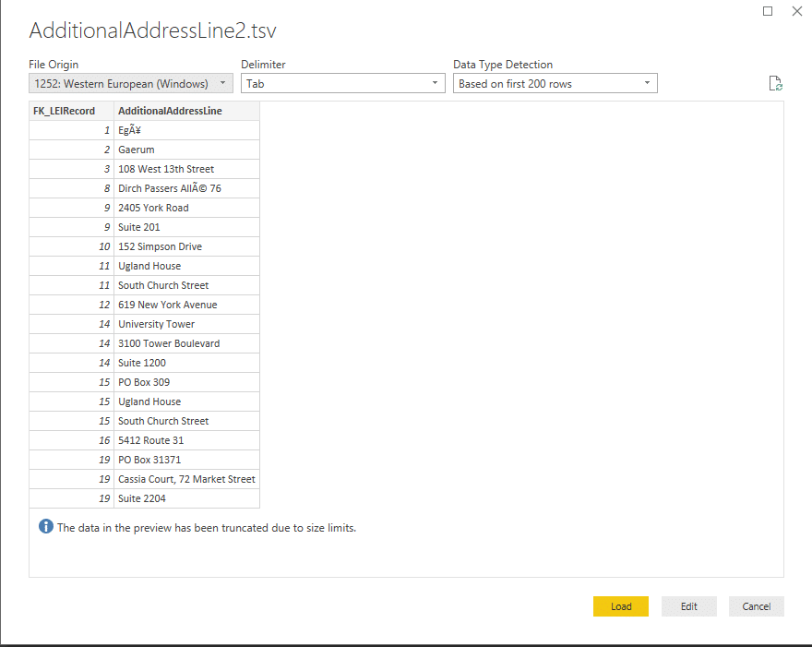The image size is (812, 647).
Task: Select FK_LEIRecord cell with value 2
Action: (x=71, y=150)
